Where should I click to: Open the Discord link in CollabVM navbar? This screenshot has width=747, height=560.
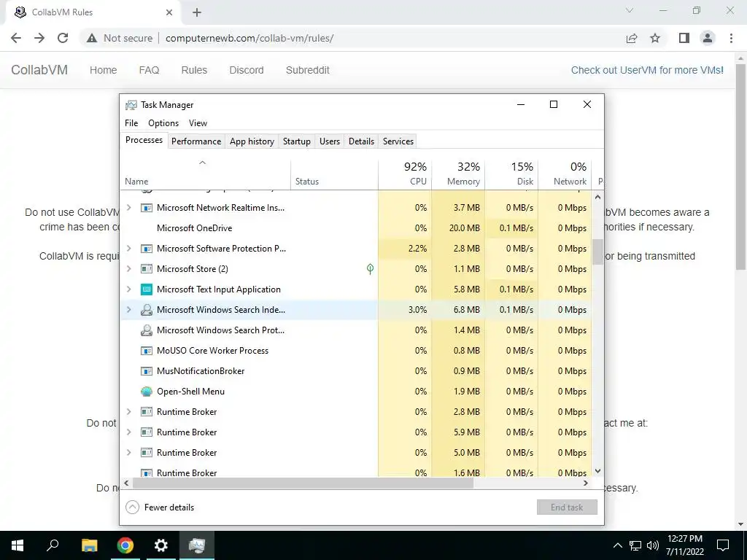pyautogui.click(x=247, y=70)
